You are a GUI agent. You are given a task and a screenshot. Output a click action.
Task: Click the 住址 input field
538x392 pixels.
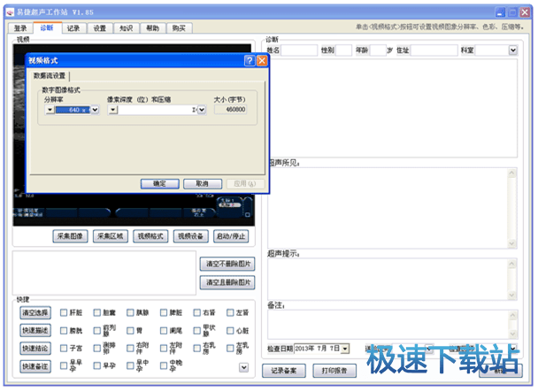coord(434,50)
